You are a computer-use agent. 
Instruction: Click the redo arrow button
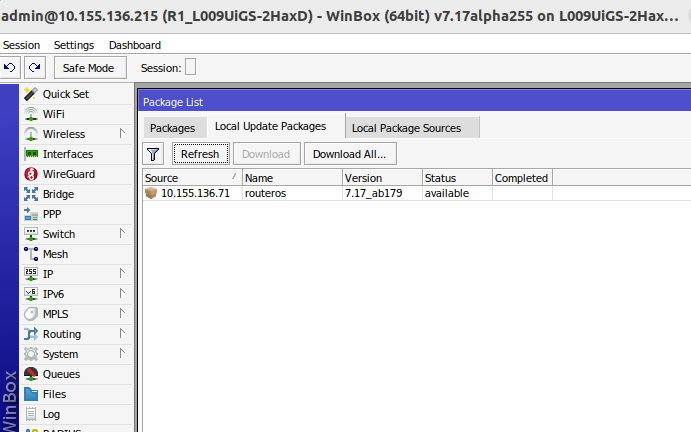(x=34, y=67)
